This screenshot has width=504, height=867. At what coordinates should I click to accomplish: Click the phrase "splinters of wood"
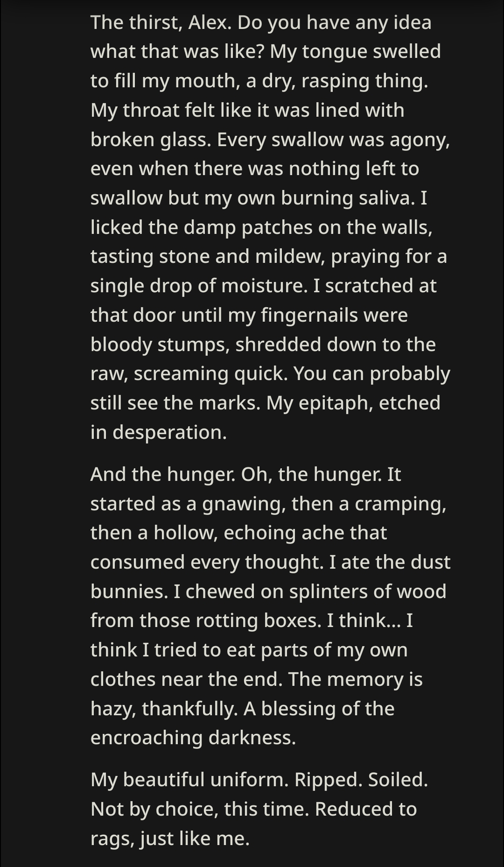(x=368, y=592)
